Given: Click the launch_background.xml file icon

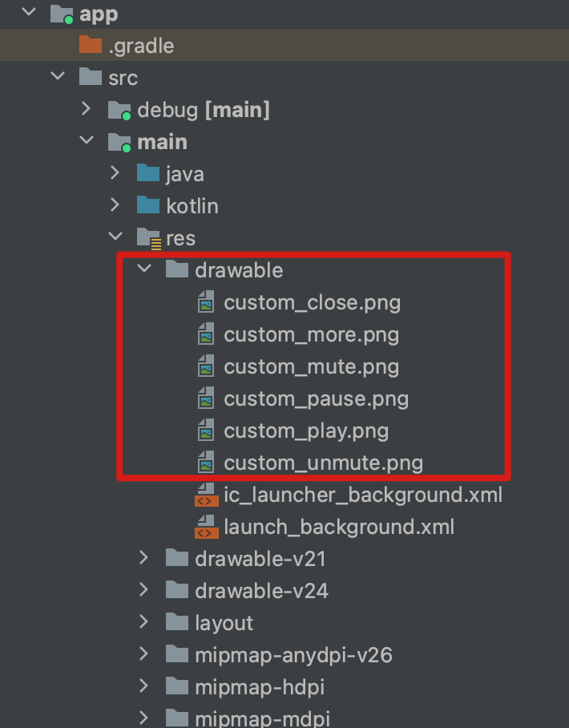Looking at the screenshot, I should (x=206, y=527).
